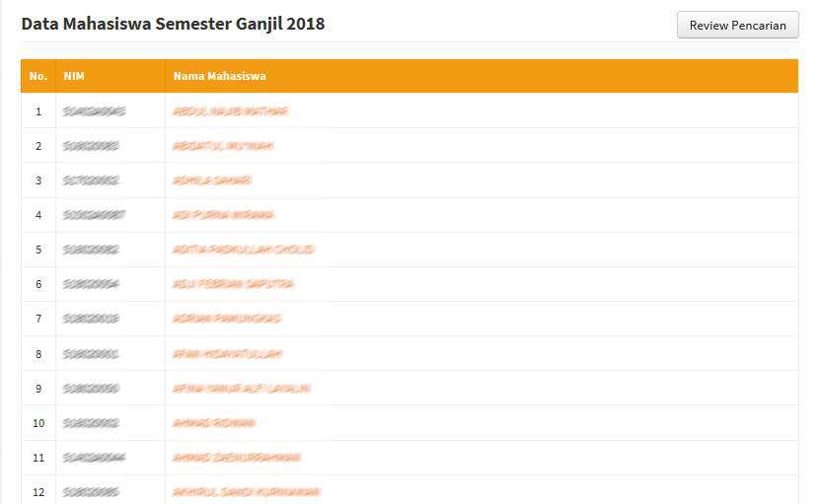The height and width of the screenshot is (504, 818).
Task: Open the student name link in row 2
Action: coord(223,146)
